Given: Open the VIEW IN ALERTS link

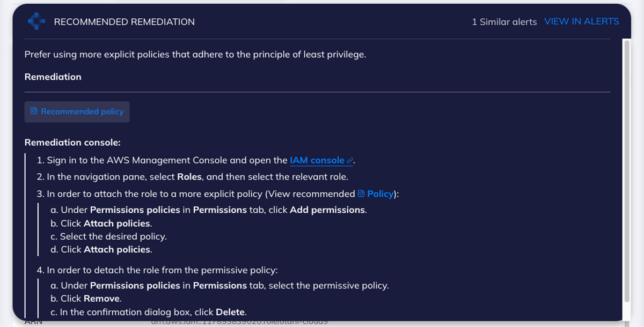Looking at the screenshot, I should [x=581, y=21].
